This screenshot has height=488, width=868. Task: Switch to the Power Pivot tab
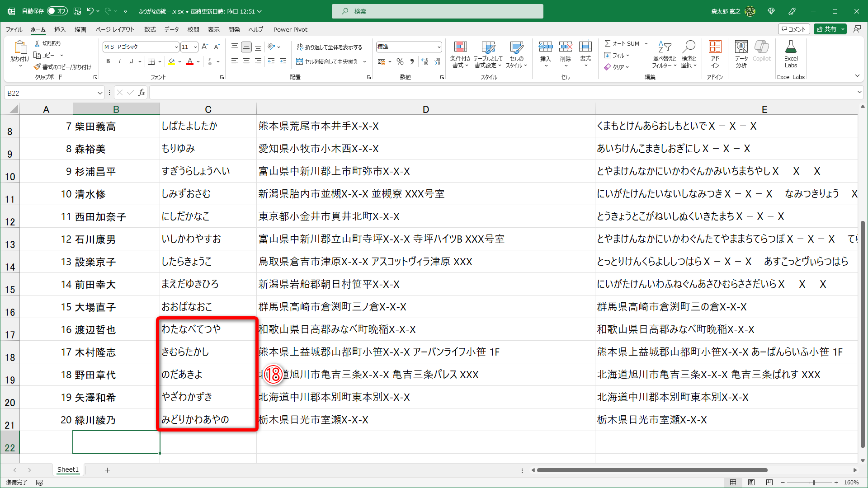coord(290,29)
